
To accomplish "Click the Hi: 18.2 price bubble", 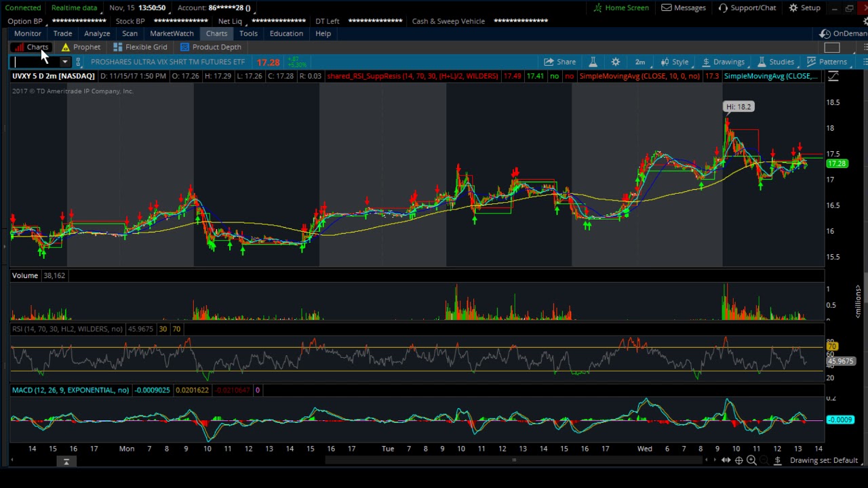I will 738,106.
